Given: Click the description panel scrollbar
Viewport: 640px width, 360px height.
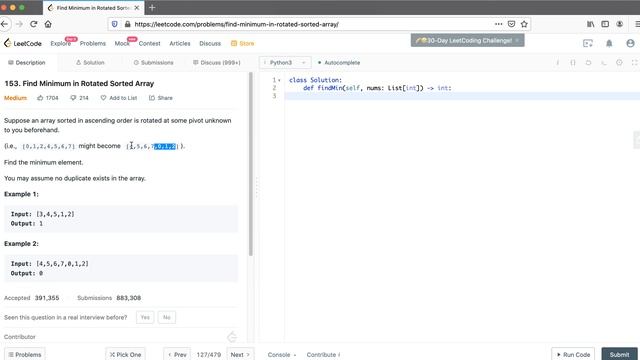Looking at the screenshot, I should click(251, 164).
